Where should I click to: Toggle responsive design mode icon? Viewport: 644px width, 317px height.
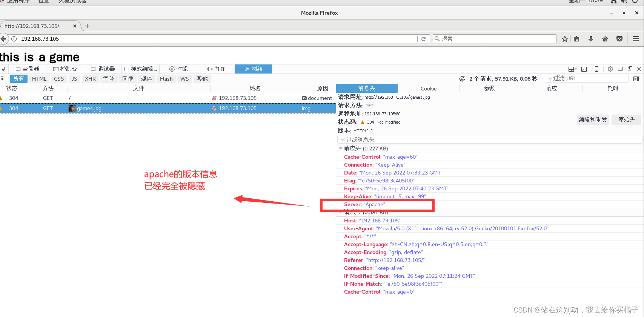pos(596,69)
